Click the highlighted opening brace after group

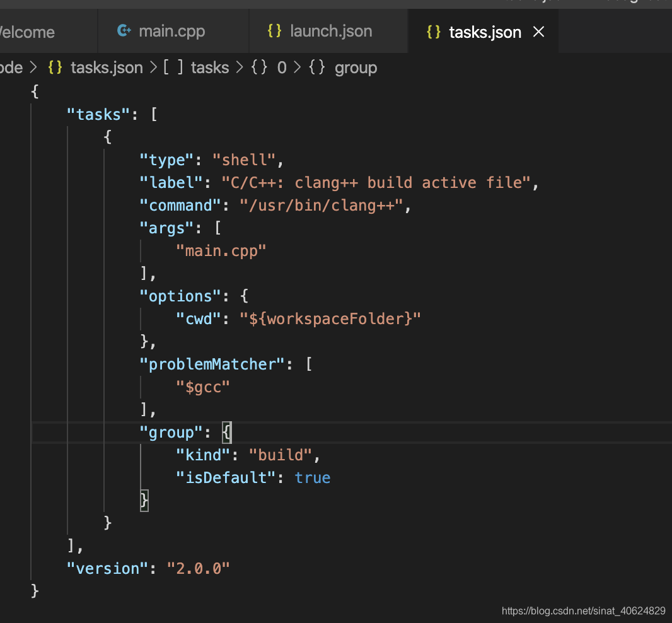(x=227, y=433)
